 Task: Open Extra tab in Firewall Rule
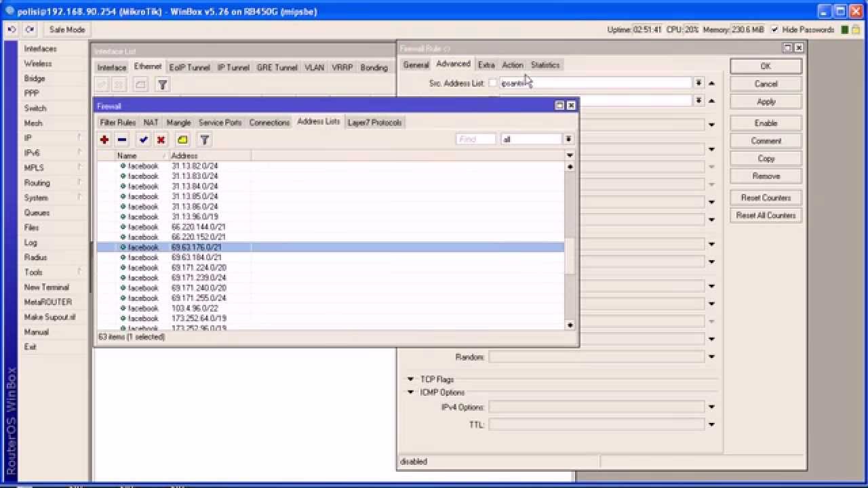tap(486, 65)
